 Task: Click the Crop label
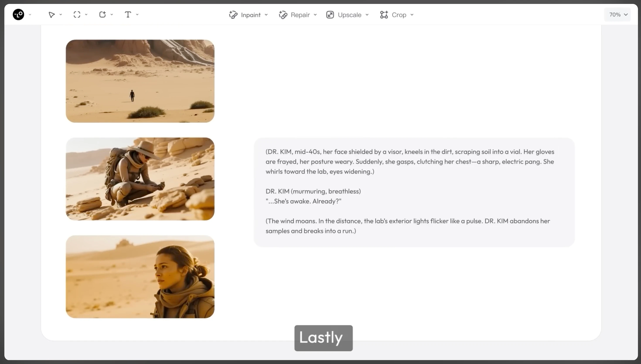tap(399, 15)
